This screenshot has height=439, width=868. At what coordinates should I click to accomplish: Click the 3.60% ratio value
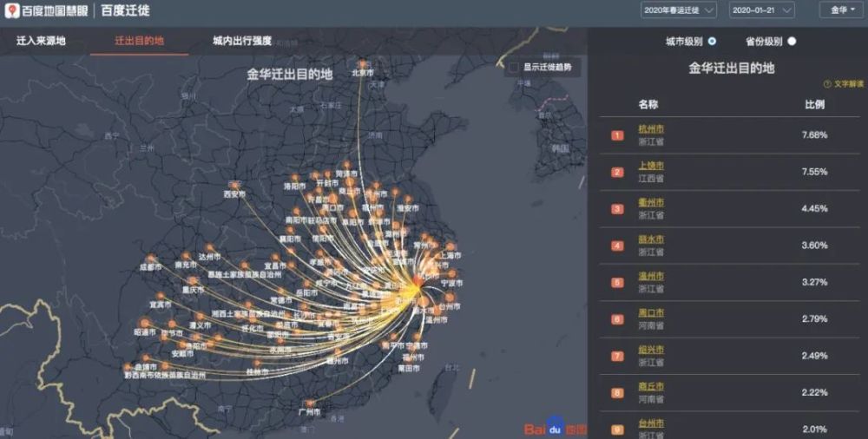(814, 246)
